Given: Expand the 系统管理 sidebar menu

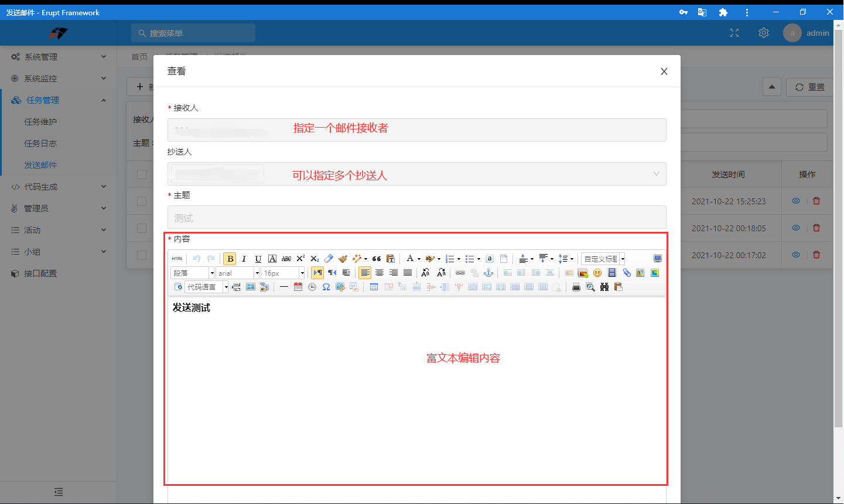Looking at the screenshot, I should [58, 57].
